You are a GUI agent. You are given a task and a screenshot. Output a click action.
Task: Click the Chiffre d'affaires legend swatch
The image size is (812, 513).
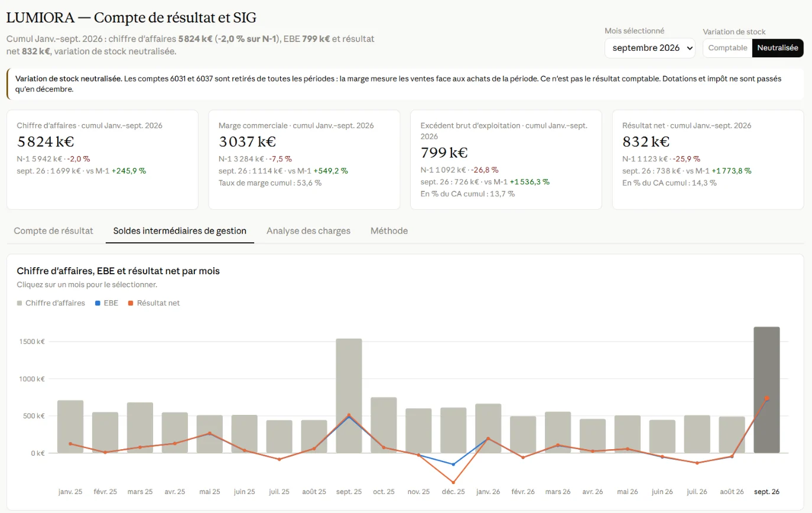[20, 303]
